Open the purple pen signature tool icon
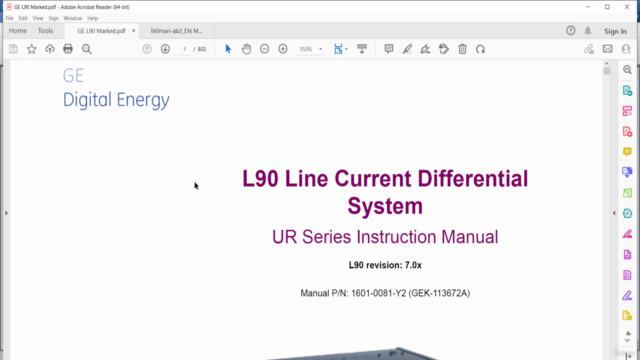This screenshot has height=360, width=640. pyautogui.click(x=627, y=295)
